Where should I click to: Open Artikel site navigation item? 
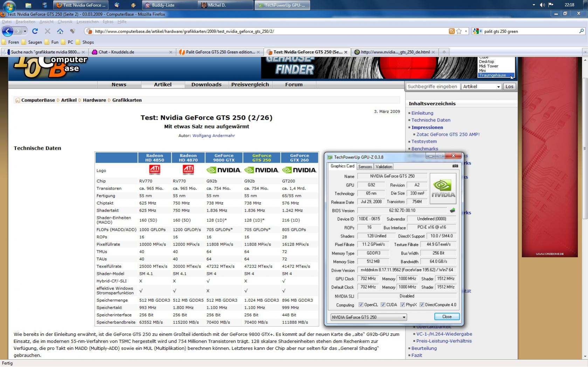tap(162, 85)
